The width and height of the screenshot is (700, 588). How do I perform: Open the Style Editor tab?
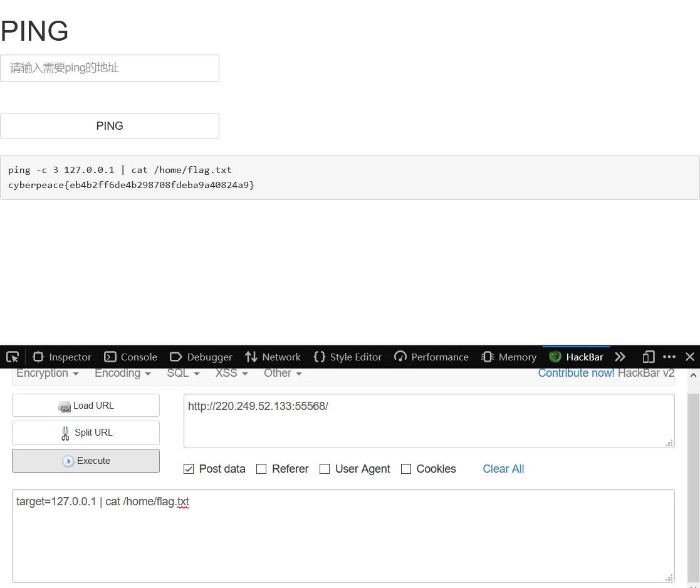tap(347, 357)
